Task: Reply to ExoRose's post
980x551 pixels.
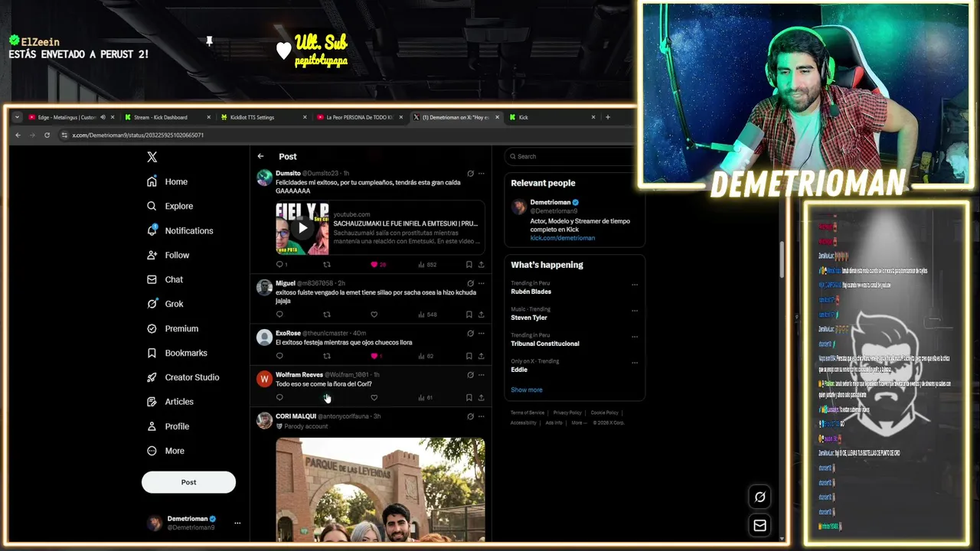Action: (279, 356)
